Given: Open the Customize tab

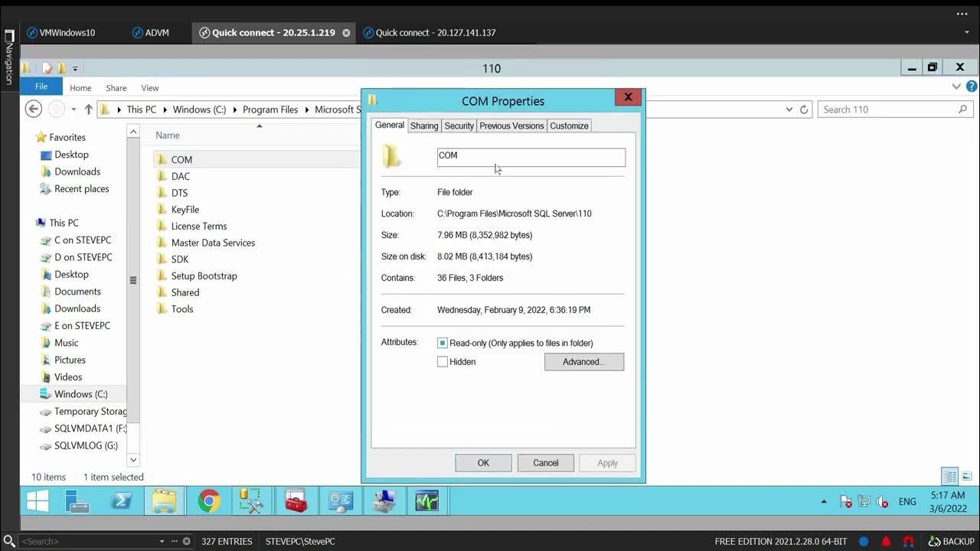Looking at the screenshot, I should click(569, 126).
